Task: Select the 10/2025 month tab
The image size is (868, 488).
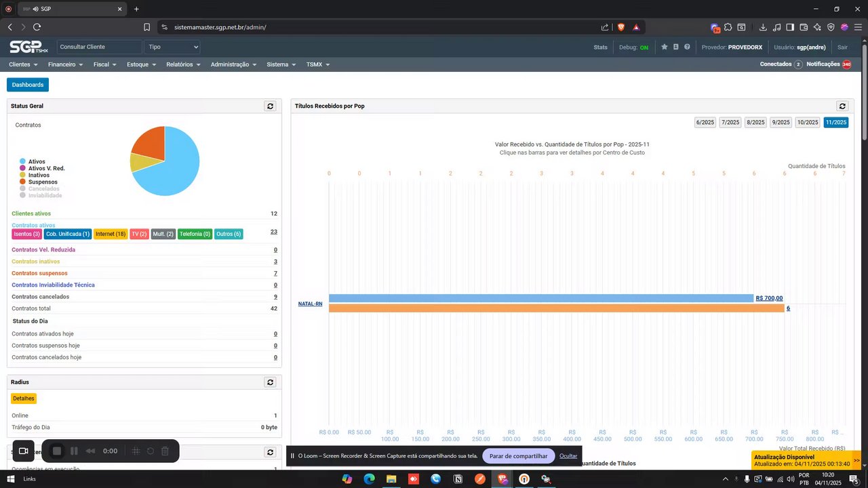Action: pyautogui.click(x=808, y=122)
